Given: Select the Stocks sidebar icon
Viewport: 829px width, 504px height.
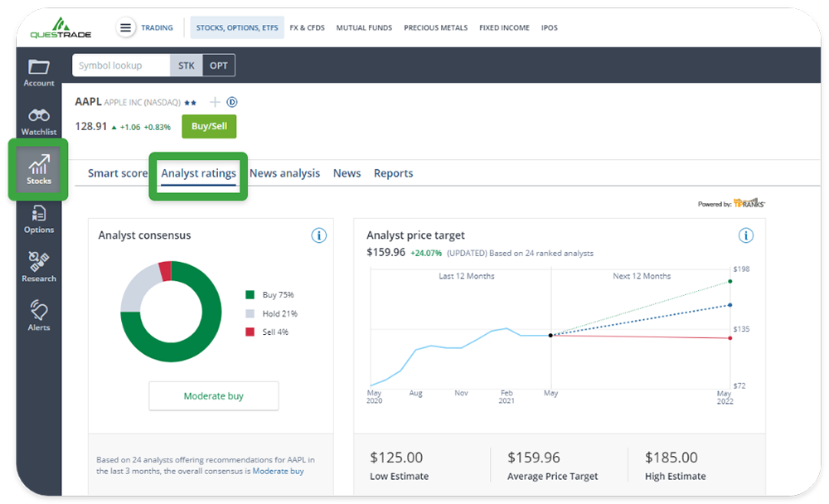Looking at the screenshot, I should click(38, 170).
